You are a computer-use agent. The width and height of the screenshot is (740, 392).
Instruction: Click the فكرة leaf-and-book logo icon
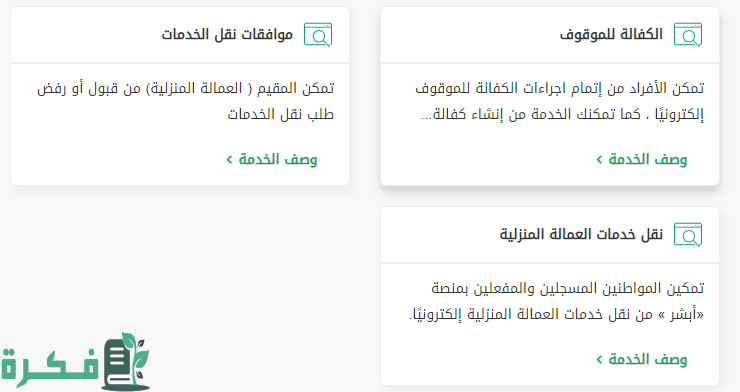[126, 361]
